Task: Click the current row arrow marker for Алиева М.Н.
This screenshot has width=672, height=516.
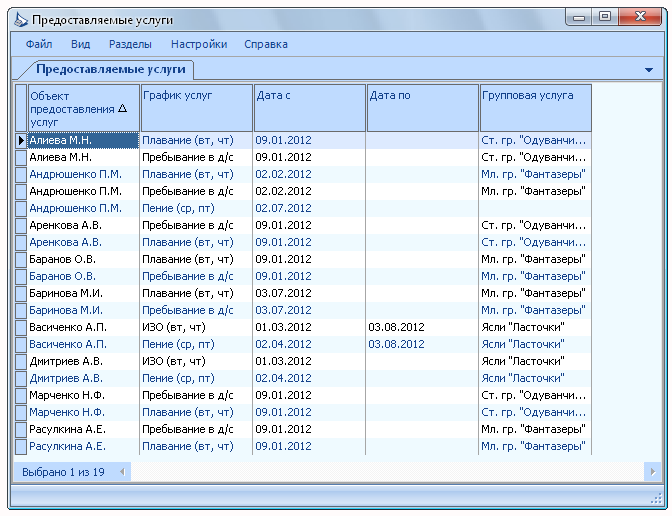Action: (x=21, y=141)
